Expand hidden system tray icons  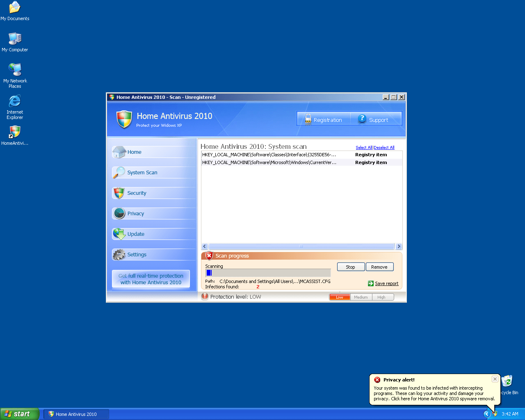click(x=487, y=414)
